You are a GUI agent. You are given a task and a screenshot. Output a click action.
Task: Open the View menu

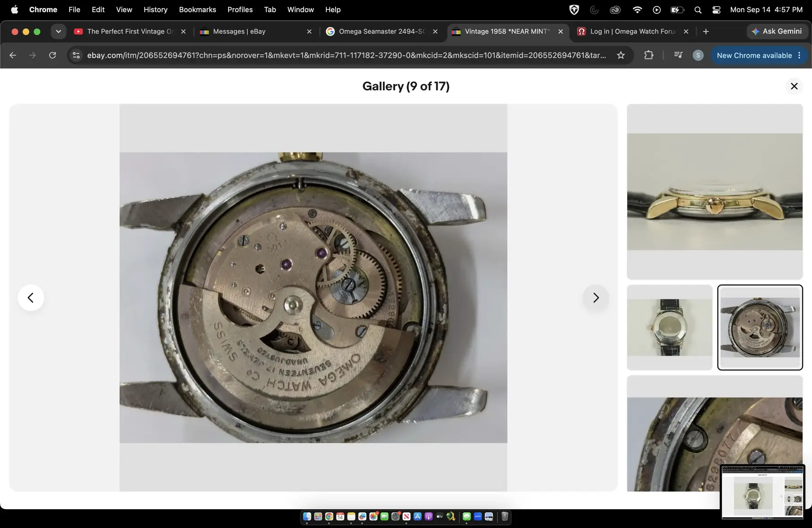click(x=124, y=9)
